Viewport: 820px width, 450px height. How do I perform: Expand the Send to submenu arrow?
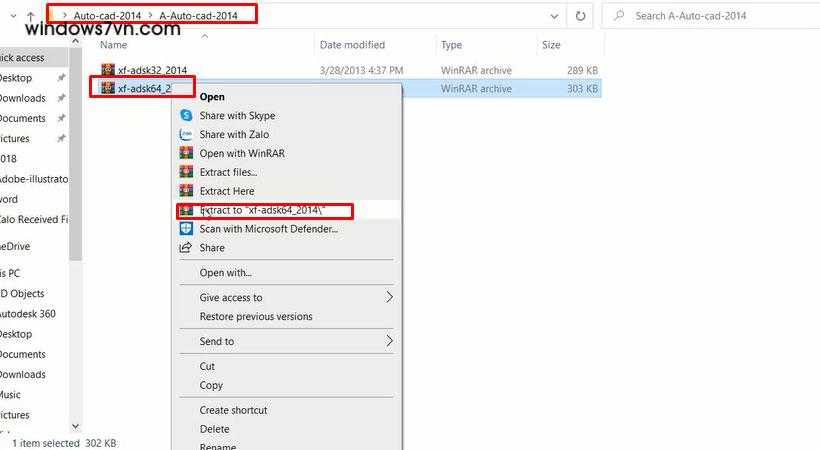389,342
